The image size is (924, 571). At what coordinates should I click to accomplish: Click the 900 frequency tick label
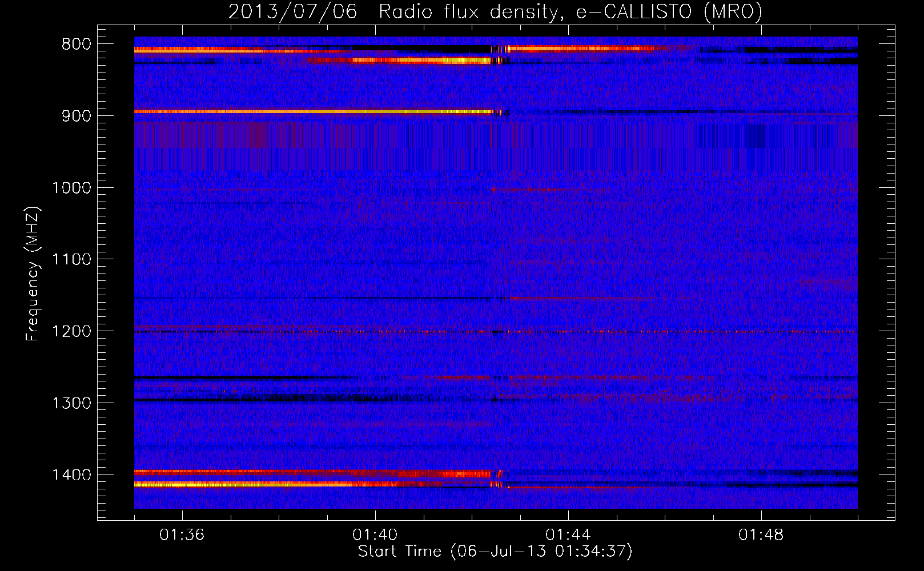click(x=77, y=116)
